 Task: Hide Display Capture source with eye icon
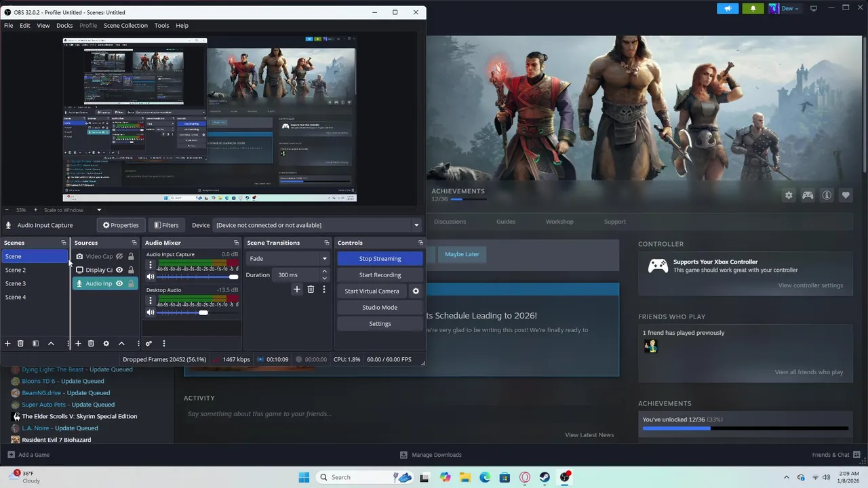coord(119,270)
